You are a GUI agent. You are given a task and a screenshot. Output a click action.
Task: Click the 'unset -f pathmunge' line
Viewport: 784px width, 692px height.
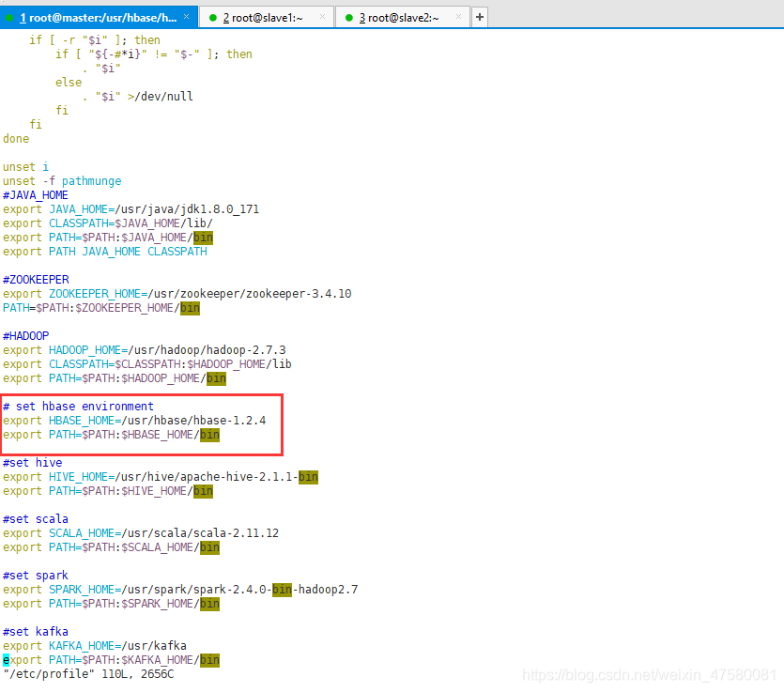pos(62,181)
